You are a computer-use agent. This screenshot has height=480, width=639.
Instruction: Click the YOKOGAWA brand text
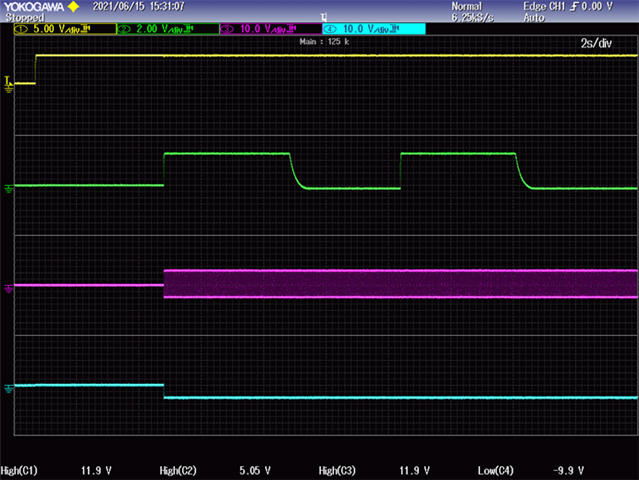[34, 7]
